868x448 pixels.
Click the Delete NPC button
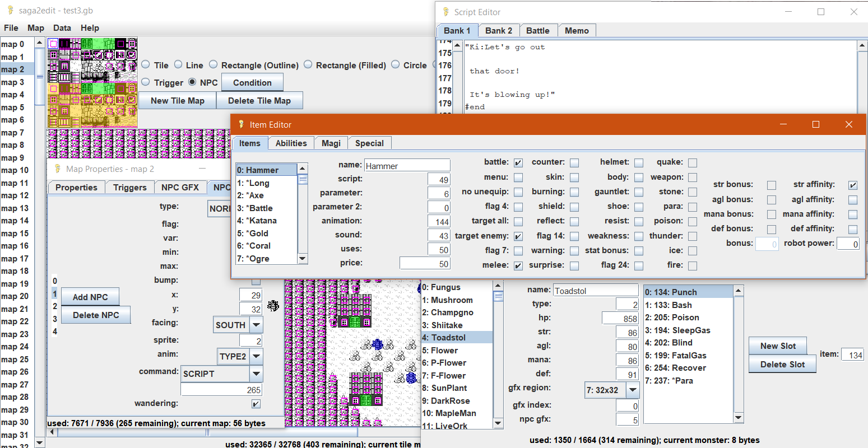[96, 315]
